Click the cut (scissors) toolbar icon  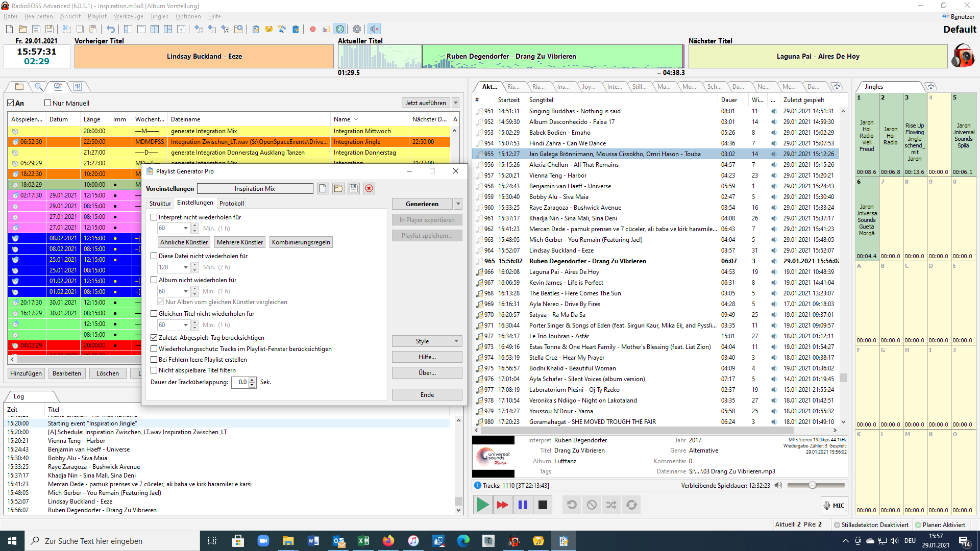[x=66, y=29]
